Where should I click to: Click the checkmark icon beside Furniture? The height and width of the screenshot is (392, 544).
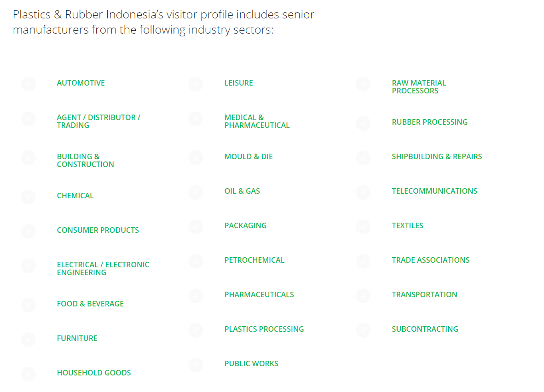[29, 340]
